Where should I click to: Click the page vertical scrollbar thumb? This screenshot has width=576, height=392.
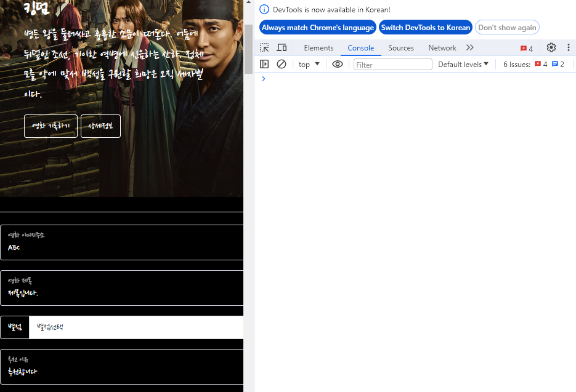(x=248, y=49)
